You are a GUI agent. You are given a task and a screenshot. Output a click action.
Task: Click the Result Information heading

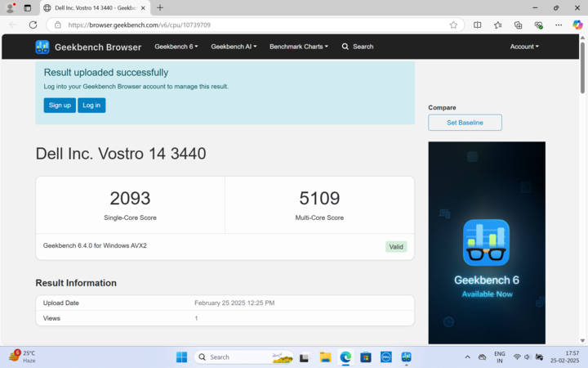point(76,283)
